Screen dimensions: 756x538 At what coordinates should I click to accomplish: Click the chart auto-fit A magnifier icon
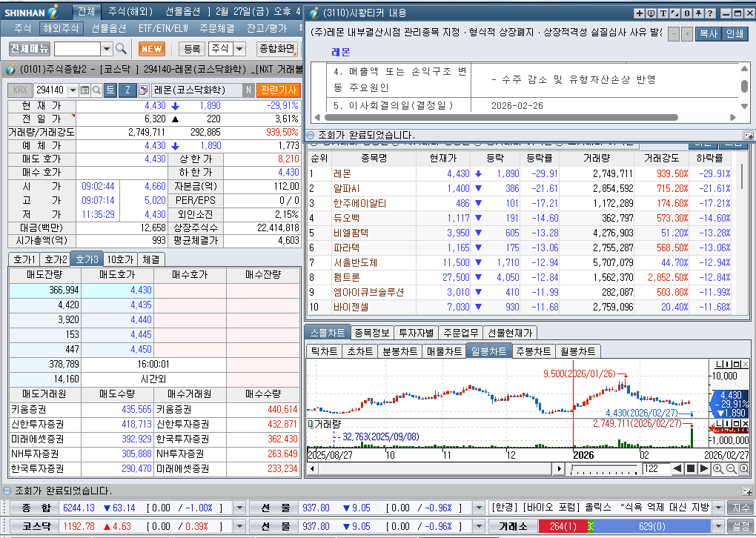(x=743, y=468)
